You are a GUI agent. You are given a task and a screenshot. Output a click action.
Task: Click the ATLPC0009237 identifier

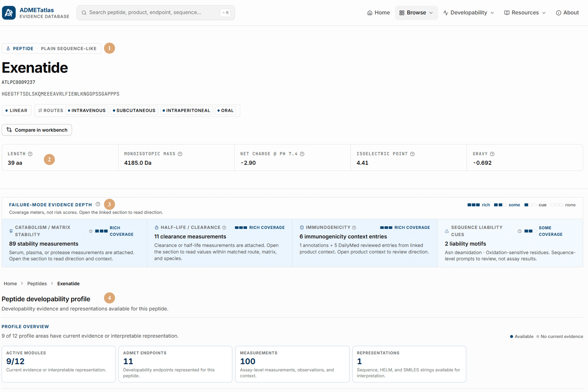[19, 82]
